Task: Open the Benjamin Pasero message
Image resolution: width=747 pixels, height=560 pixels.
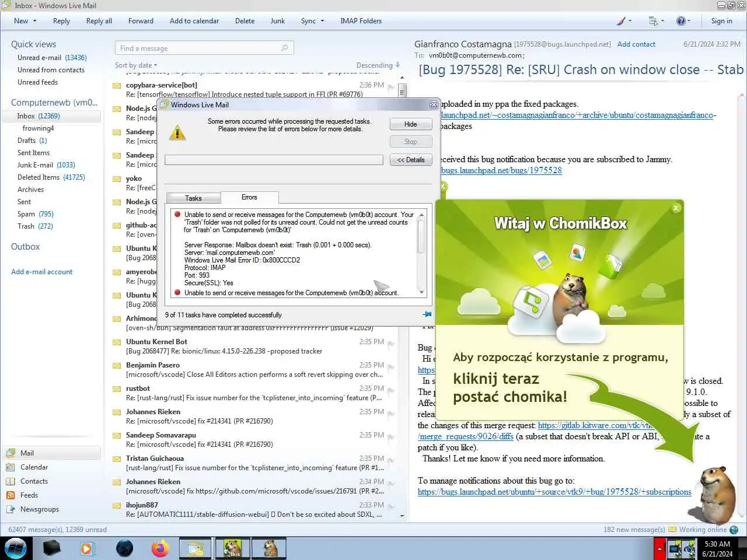Action: (255, 370)
